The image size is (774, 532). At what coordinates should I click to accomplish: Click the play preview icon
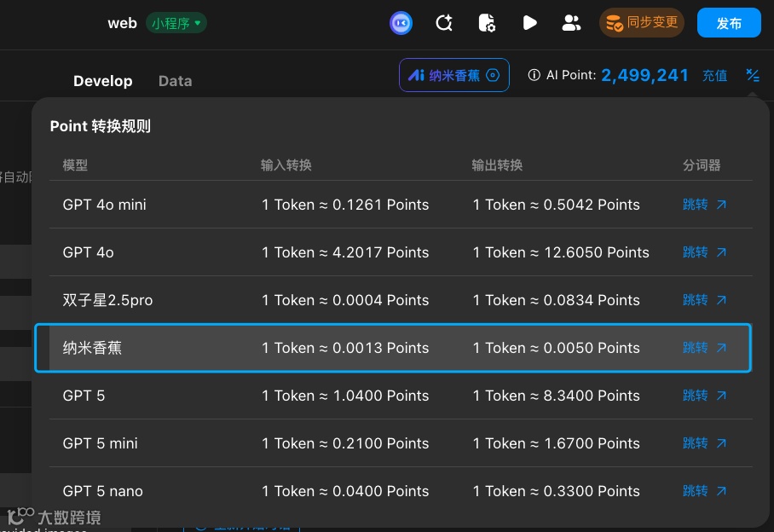[x=529, y=23]
